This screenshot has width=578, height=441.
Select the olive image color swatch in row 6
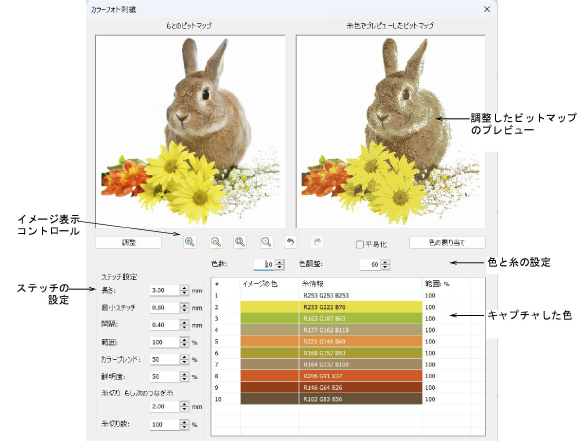pos(269,353)
